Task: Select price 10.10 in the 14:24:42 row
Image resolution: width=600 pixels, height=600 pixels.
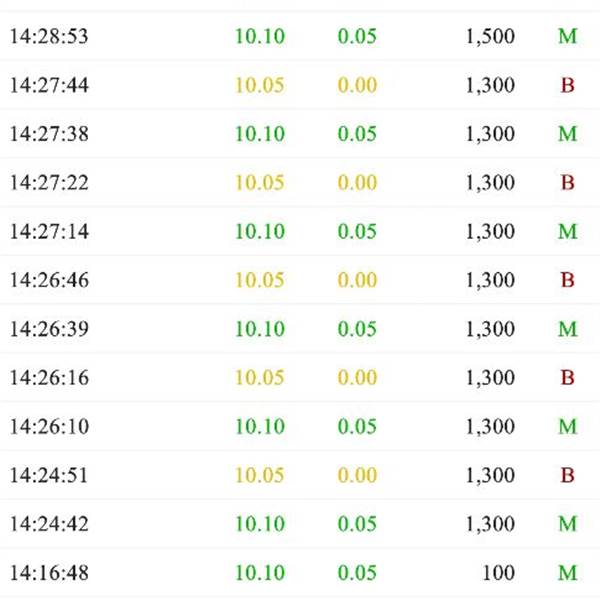Action: (x=260, y=525)
